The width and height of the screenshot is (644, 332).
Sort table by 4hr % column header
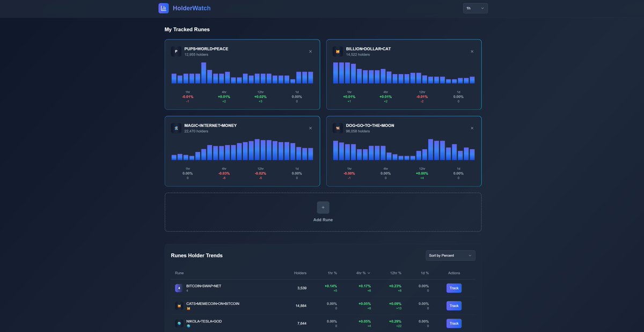(x=363, y=273)
